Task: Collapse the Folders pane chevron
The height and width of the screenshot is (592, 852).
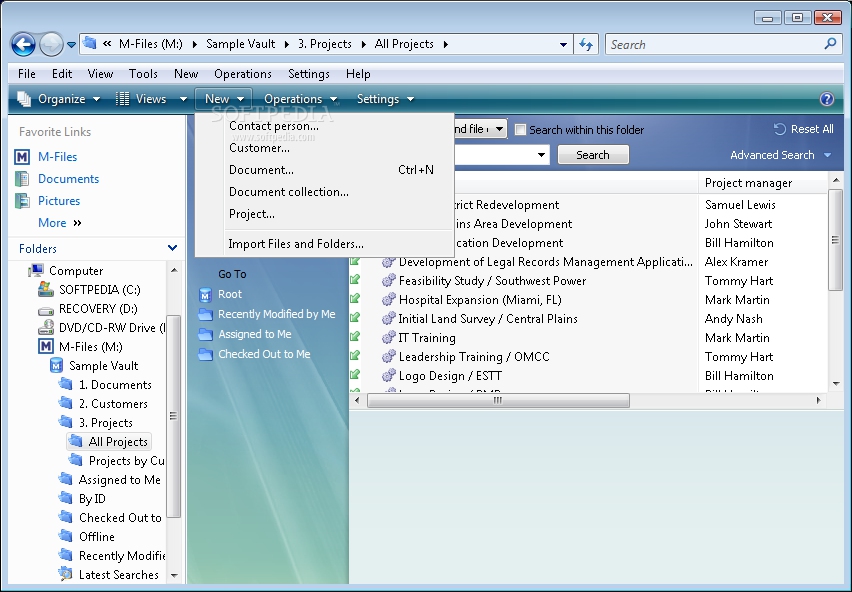Action: click(172, 248)
